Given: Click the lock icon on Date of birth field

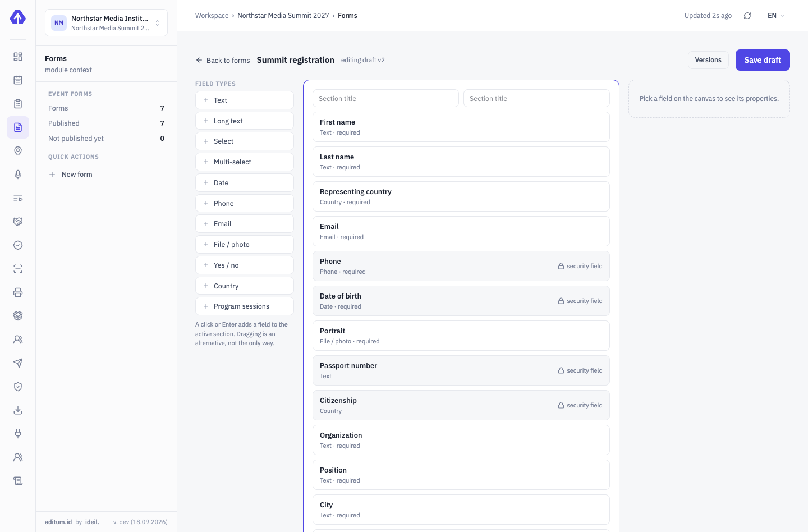Looking at the screenshot, I should coord(561,301).
